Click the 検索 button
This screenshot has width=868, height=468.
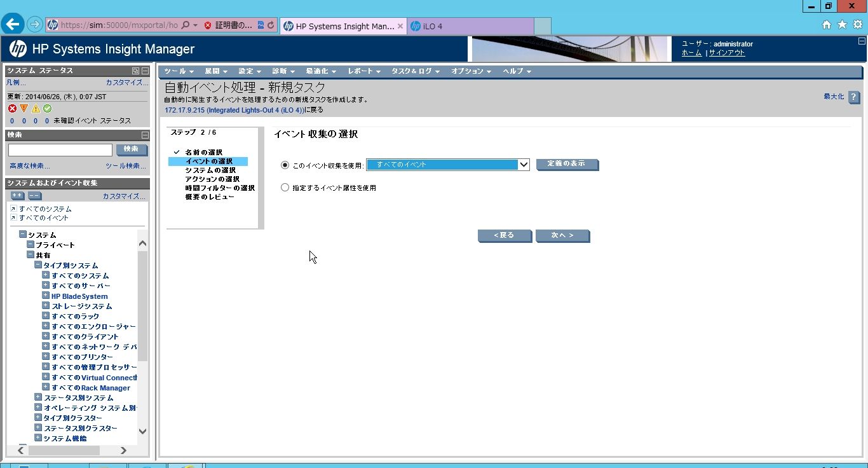[x=132, y=149]
